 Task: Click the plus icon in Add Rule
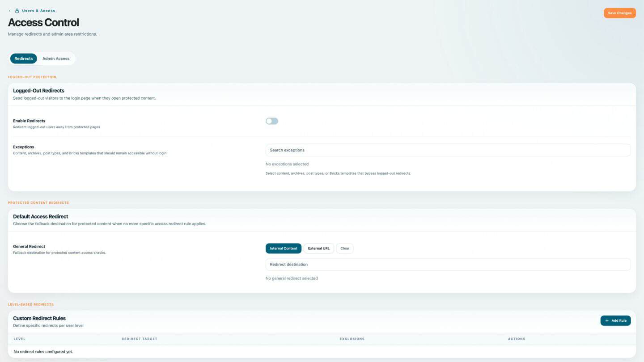coord(607,320)
